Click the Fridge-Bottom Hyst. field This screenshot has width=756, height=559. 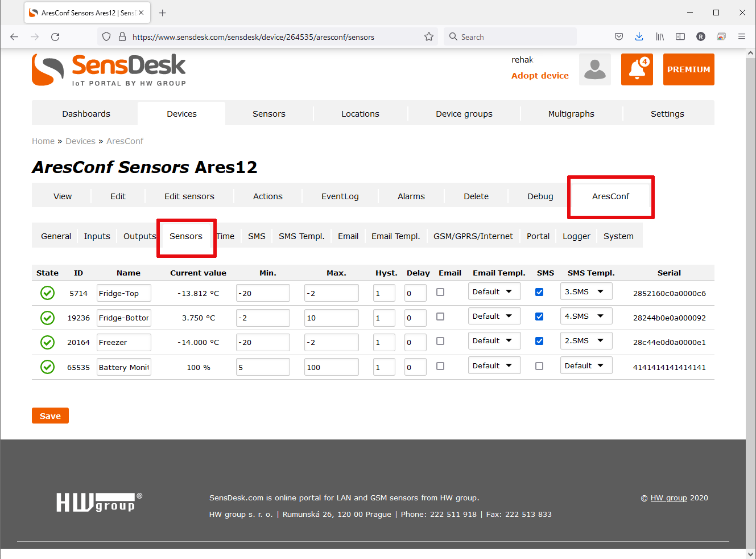(385, 318)
